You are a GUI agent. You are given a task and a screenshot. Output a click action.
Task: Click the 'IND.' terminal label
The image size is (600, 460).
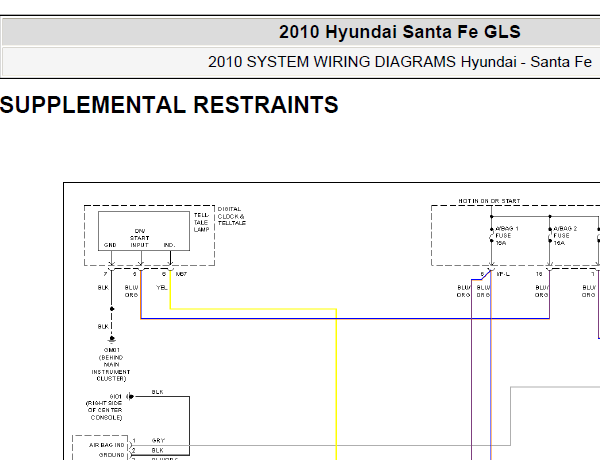click(x=169, y=245)
